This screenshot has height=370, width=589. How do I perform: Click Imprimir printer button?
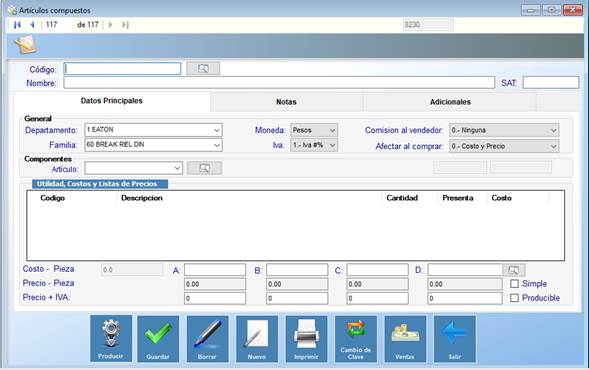pos(307,338)
